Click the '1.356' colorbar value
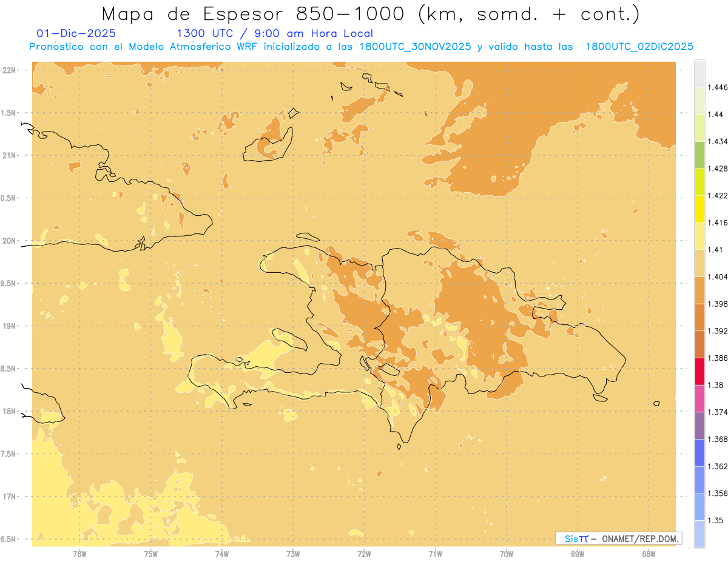This screenshot has width=728, height=562. [718, 493]
